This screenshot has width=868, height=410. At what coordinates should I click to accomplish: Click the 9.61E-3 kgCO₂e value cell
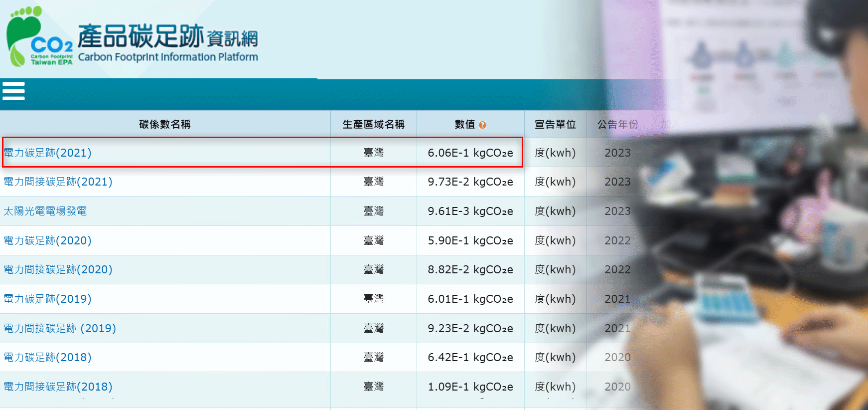pos(470,211)
